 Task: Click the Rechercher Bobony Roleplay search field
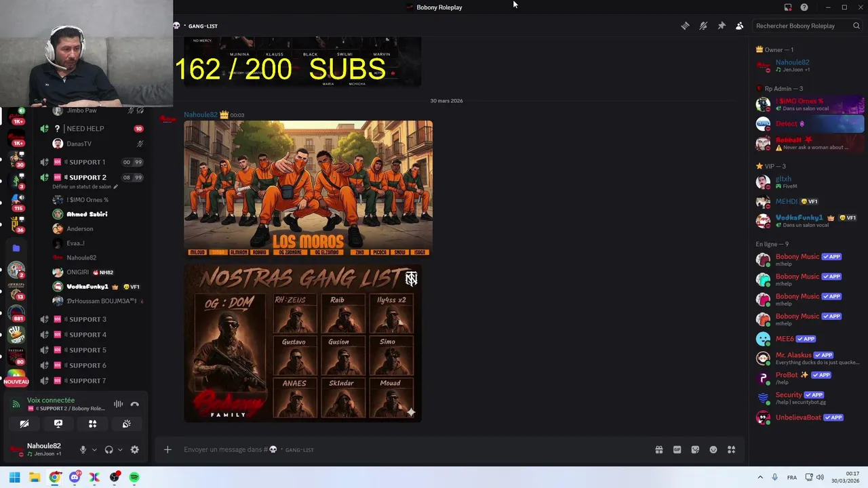807,26
